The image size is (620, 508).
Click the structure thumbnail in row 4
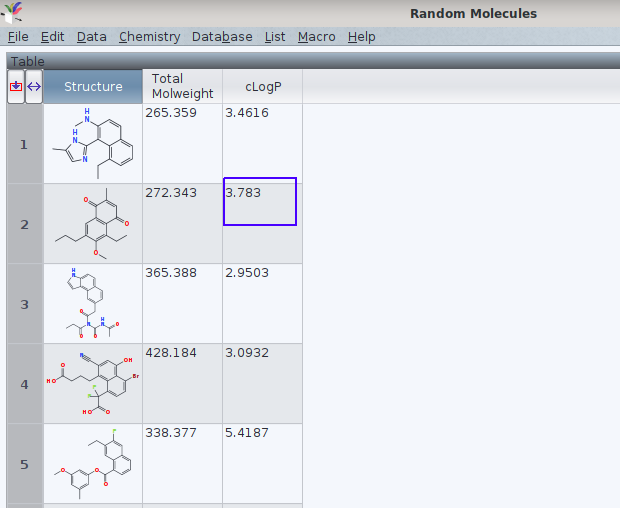93,384
